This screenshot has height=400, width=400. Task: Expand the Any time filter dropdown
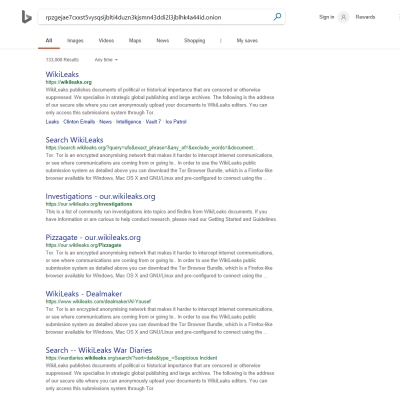[106, 60]
